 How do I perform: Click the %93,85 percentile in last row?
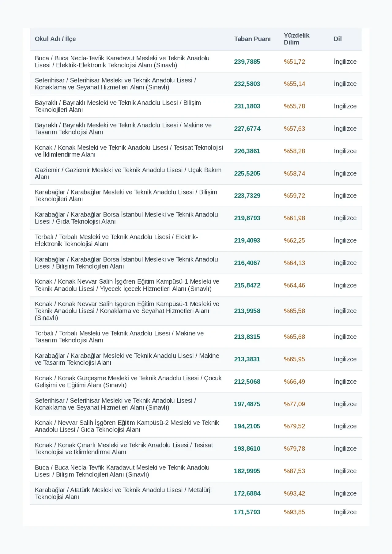pos(294,512)
